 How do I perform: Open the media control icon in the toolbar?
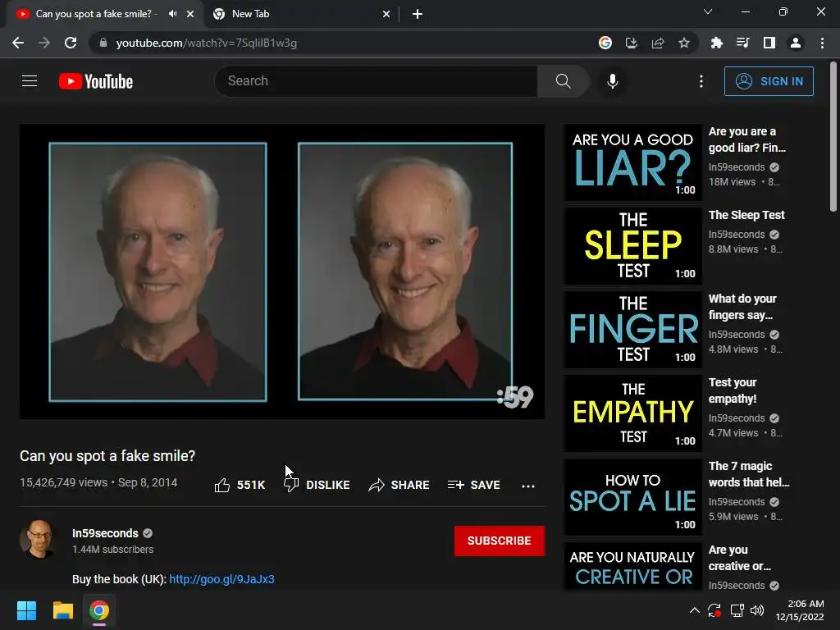742,43
